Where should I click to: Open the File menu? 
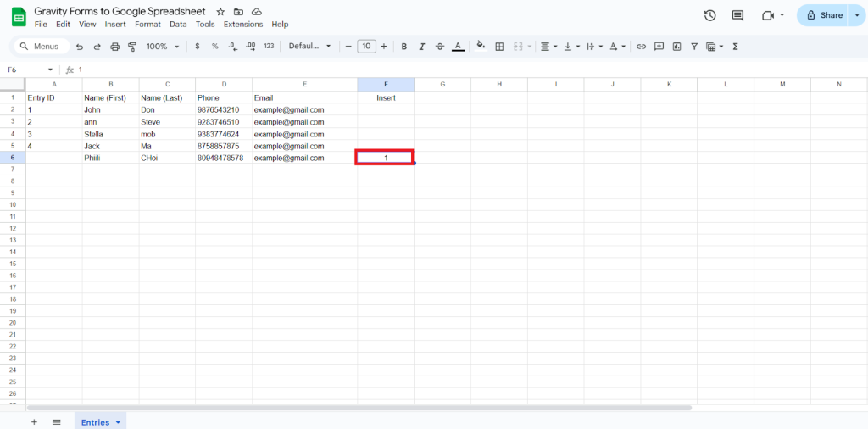41,25
